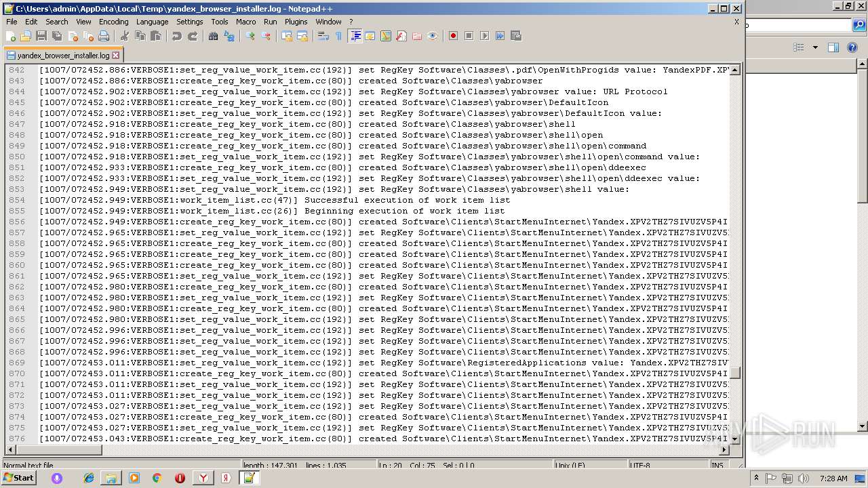Click the Copy toolbar icon
This screenshot has width=868, height=488.
(x=140, y=36)
